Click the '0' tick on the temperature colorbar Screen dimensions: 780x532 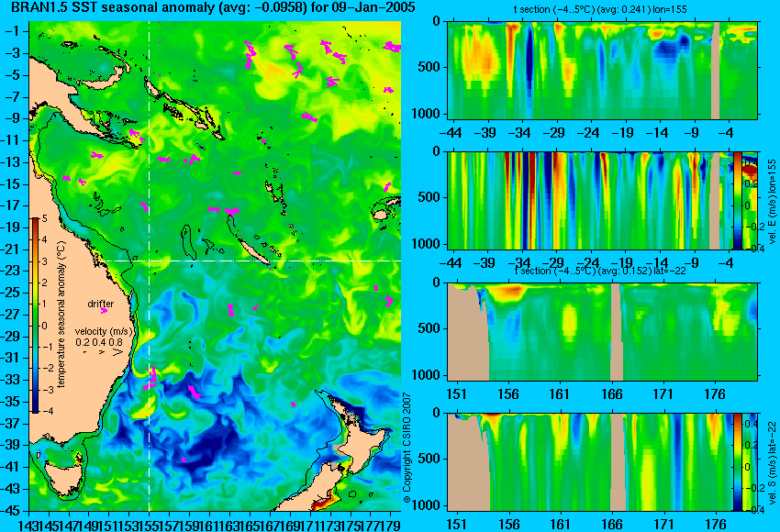coord(45,326)
